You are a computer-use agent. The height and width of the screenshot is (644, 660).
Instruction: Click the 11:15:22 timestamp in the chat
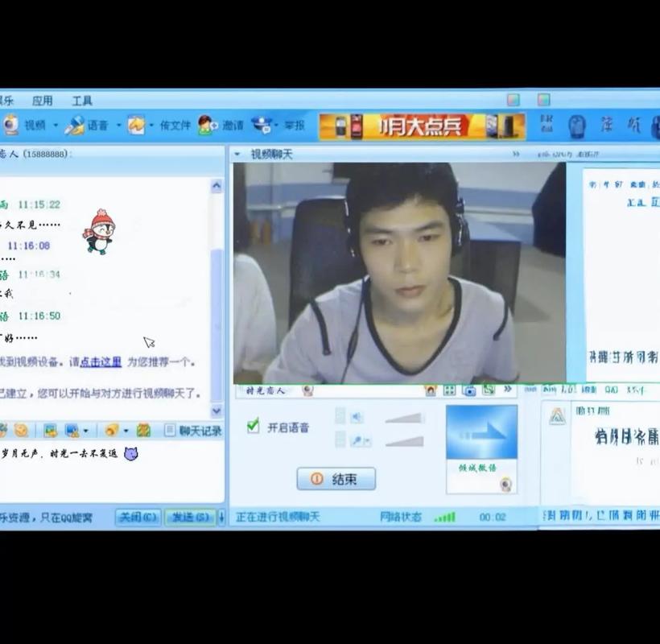click(x=39, y=204)
